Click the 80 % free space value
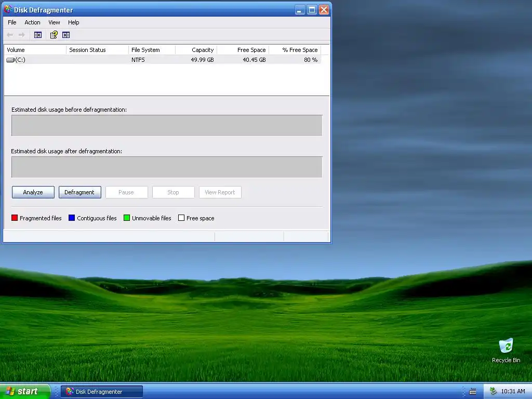532x399 pixels. (x=311, y=60)
